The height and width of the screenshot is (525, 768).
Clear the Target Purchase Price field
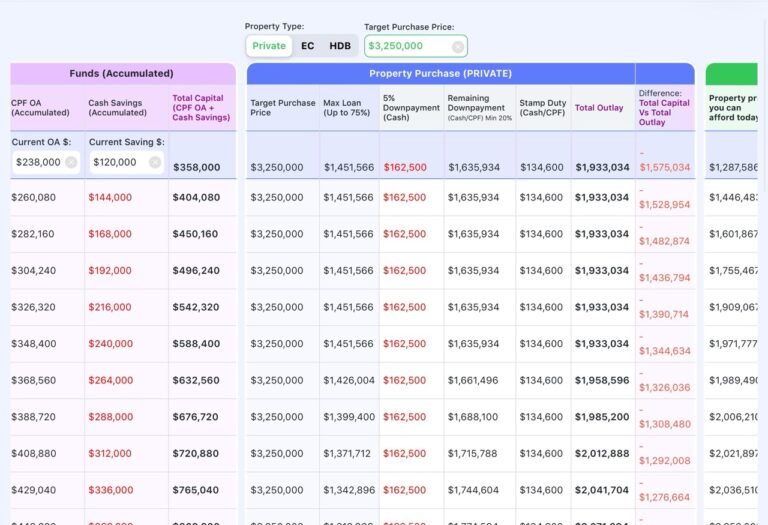457,47
